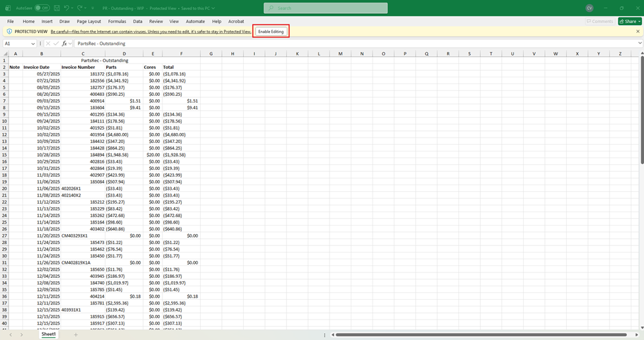Switch to the Home ribbon tab

pyautogui.click(x=28, y=21)
